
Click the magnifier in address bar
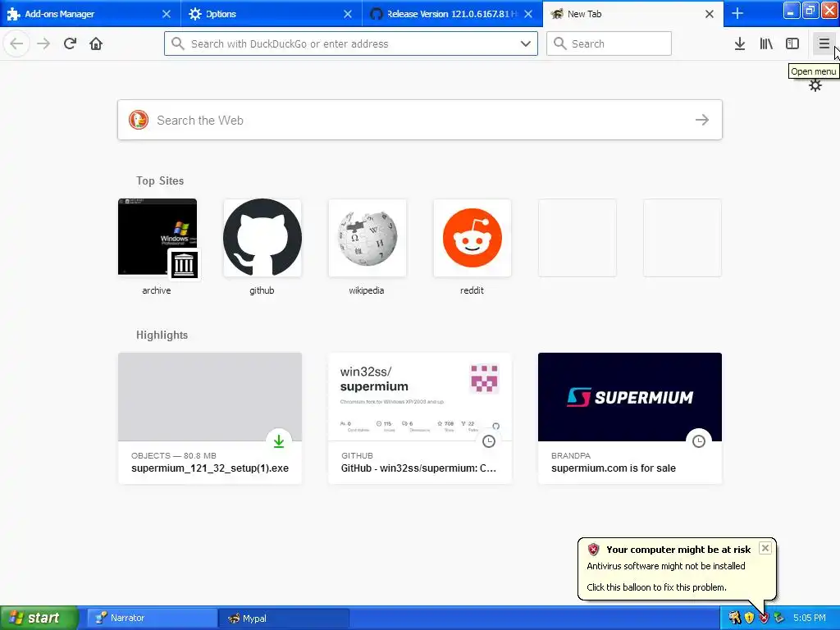coord(177,43)
